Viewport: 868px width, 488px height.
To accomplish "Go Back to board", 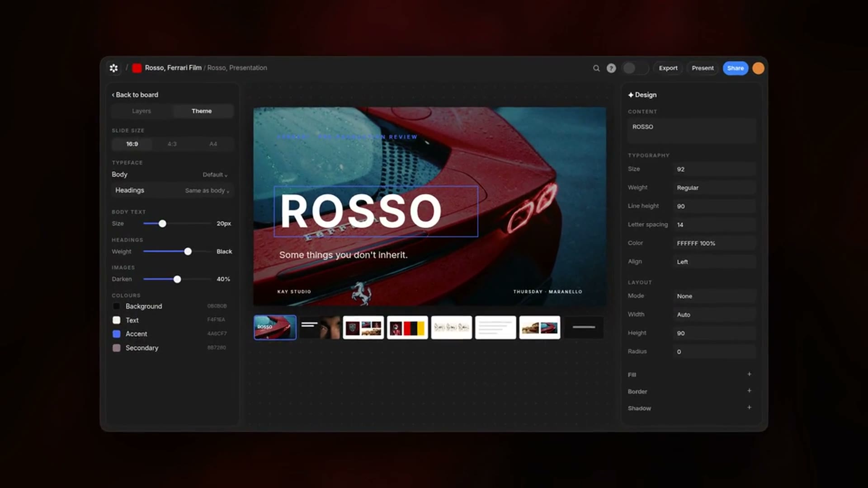I will coord(135,95).
